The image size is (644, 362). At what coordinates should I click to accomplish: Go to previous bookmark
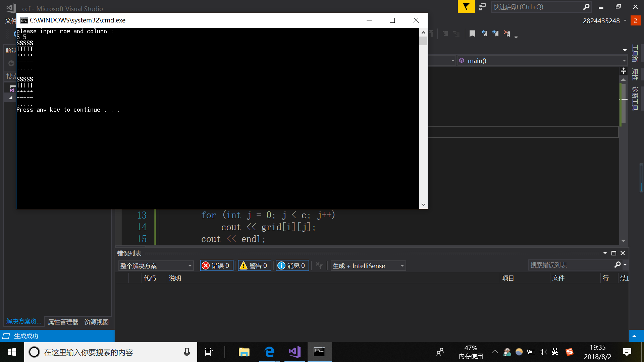484,34
